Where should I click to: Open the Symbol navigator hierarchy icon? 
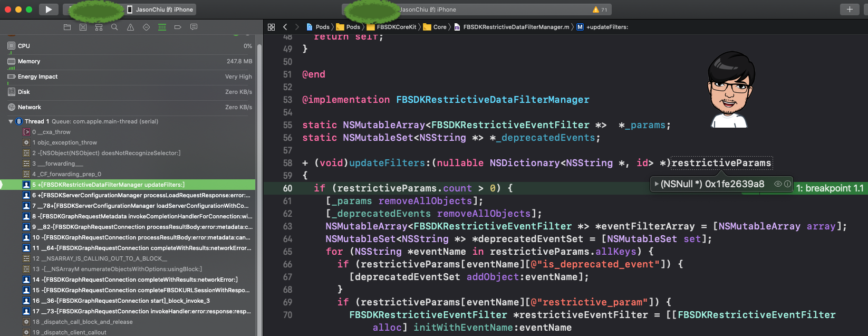coord(99,27)
